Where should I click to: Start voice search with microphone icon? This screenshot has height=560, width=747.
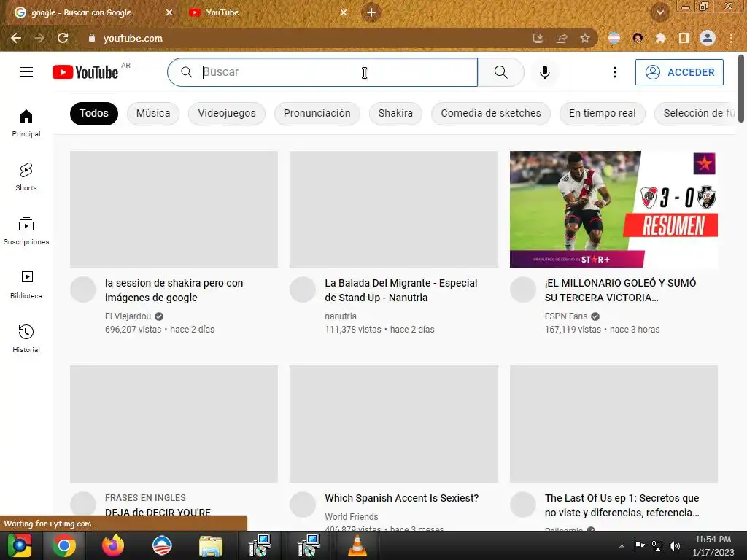tap(544, 72)
